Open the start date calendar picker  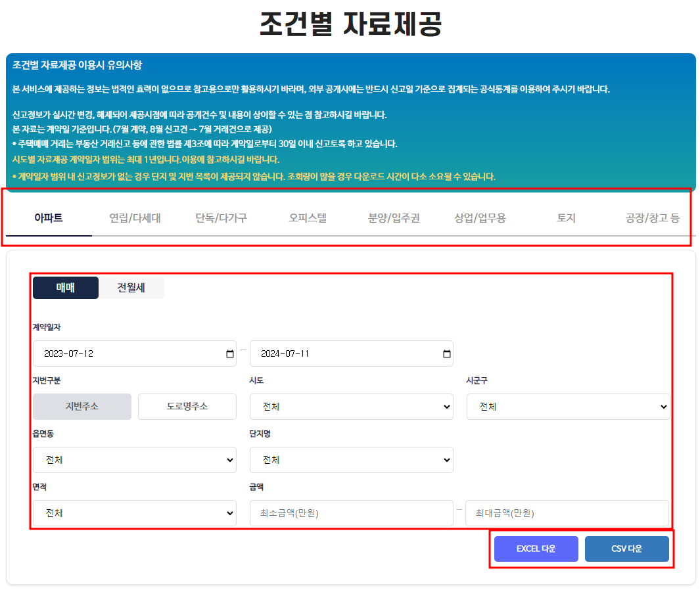coord(229,353)
